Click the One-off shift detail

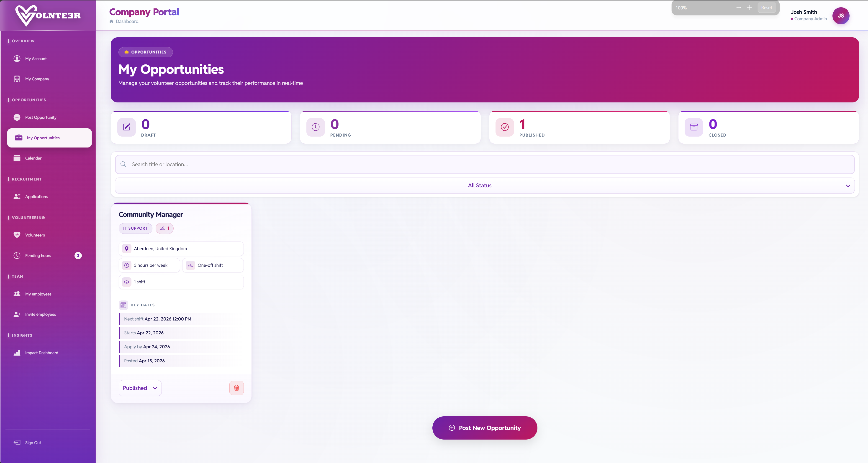[213, 265]
